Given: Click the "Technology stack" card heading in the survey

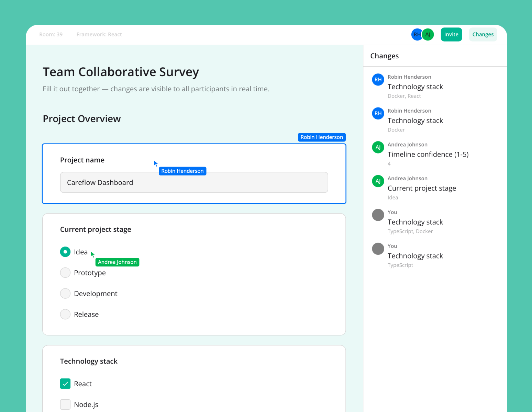Looking at the screenshot, I should tap(89, 361).
